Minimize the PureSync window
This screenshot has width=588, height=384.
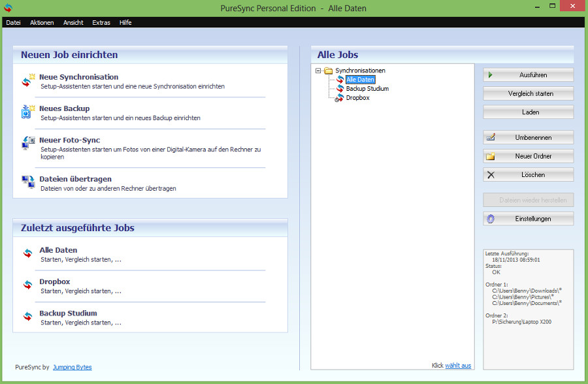[x=538, y=7]
